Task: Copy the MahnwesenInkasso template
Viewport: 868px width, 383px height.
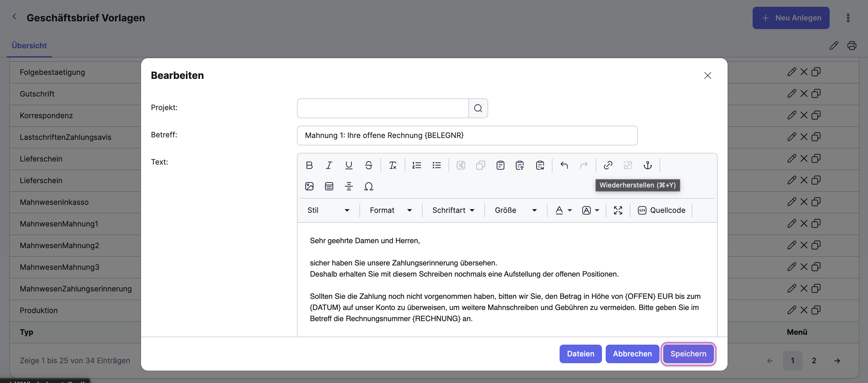Action: (x=816, y=202)
